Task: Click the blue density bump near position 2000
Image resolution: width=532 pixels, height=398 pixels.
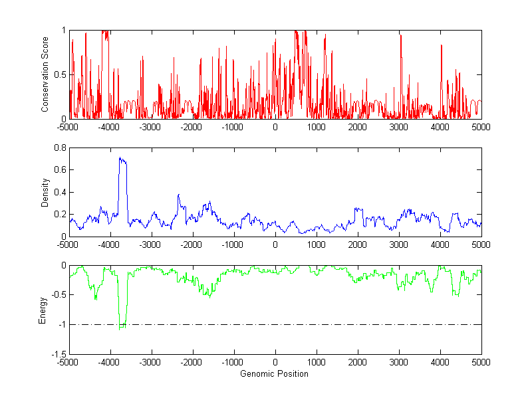Action: coord(358,210)
